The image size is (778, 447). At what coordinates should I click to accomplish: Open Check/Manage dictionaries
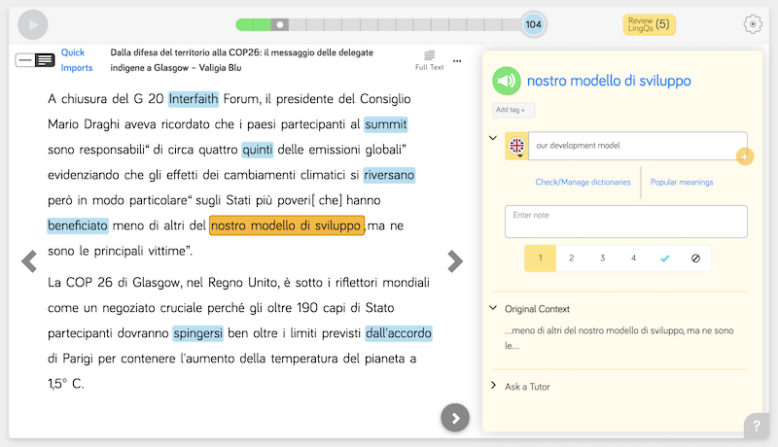coord(583,182)
